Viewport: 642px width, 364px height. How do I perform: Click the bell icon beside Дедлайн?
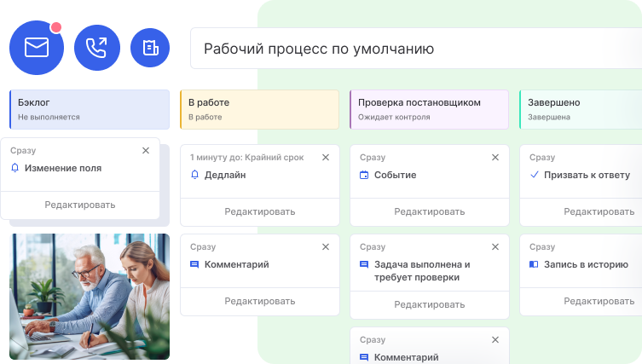[195, 175]
